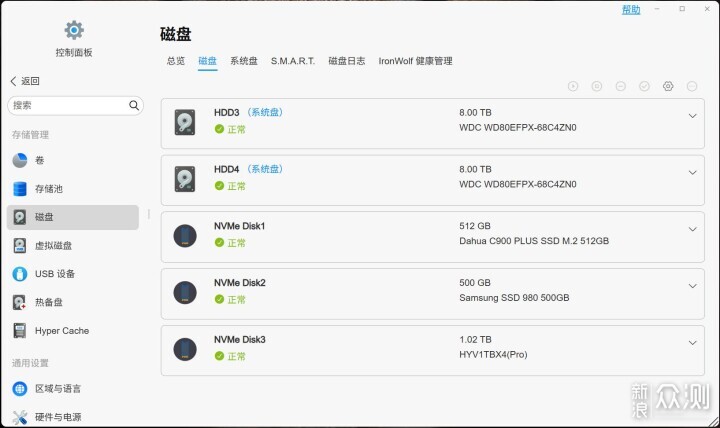Click the '1.02 TB' capacity value
The height and width of the screenshot is (428, 720).
pyautogui.click(x=475, y=340)
